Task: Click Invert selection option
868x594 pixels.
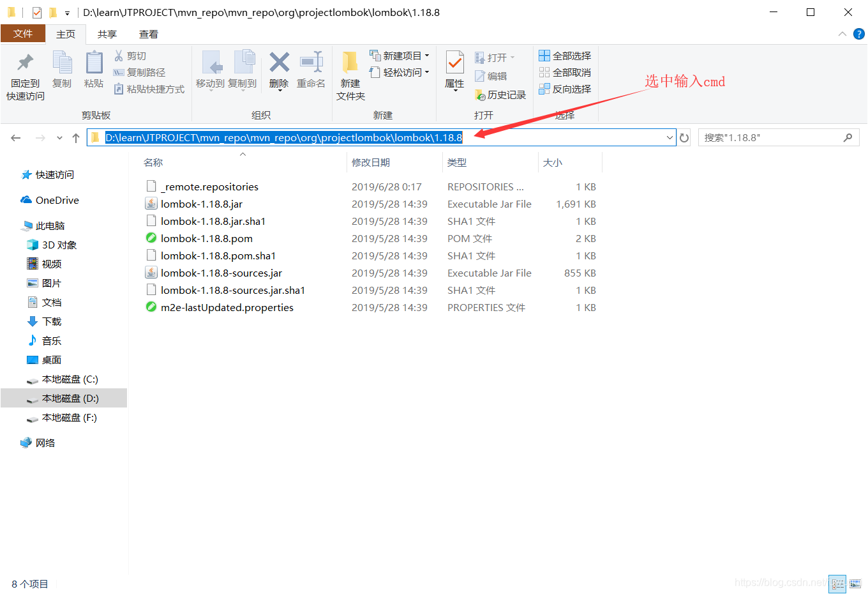Action: click(x=565, y=89)
